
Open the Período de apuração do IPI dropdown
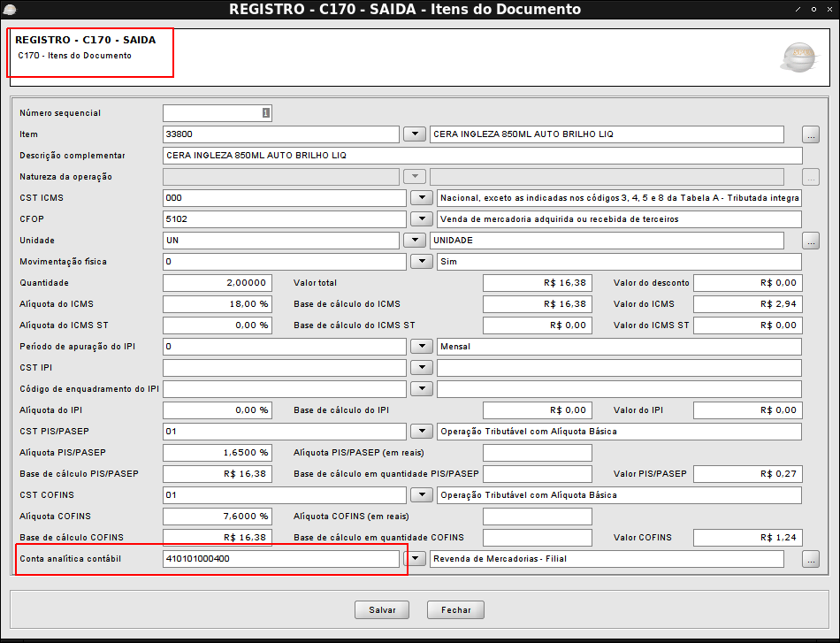coord(422,346)
